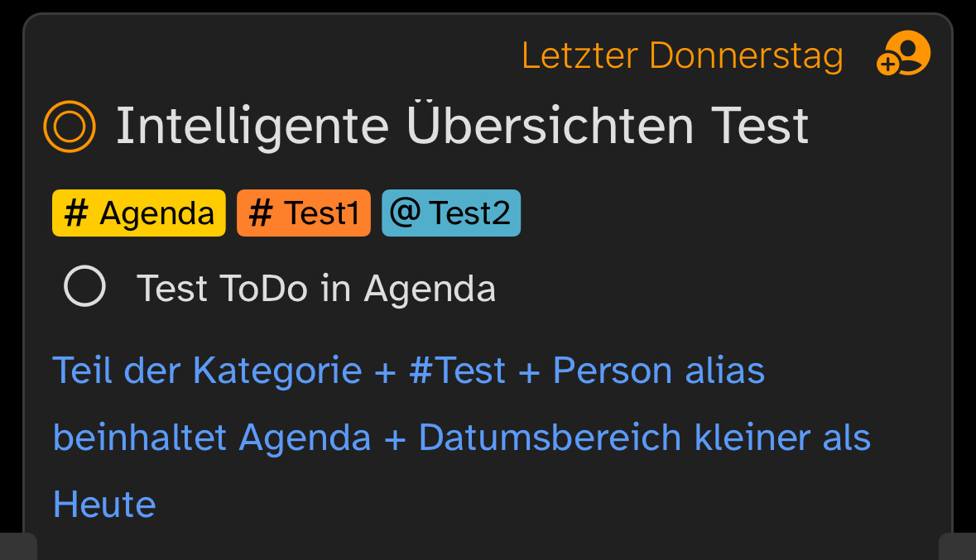Click the Test ToDo in Agenda text
The width and height of the screenshot is (976, 560).
point(316,289)
